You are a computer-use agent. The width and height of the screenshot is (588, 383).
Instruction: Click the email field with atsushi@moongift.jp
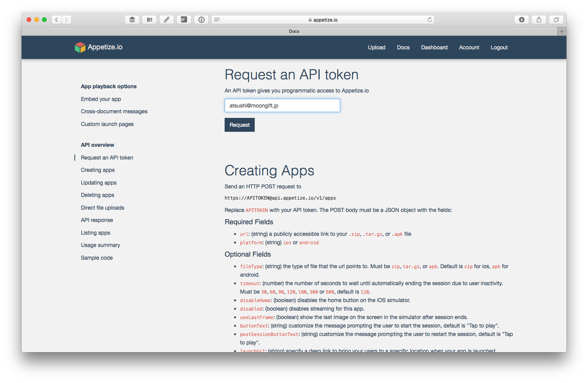coord(282,106)
